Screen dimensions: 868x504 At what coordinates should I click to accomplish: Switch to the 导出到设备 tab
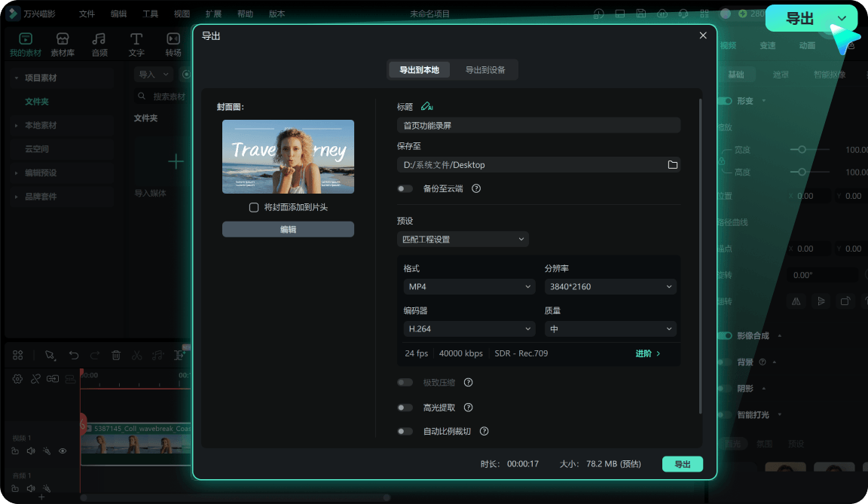coord(485,70)
